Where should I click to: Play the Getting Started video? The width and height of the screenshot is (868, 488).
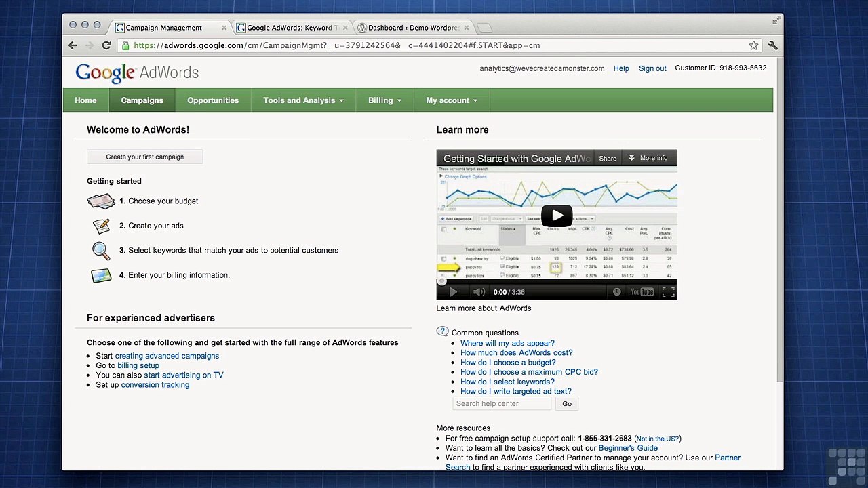point(557,216)
